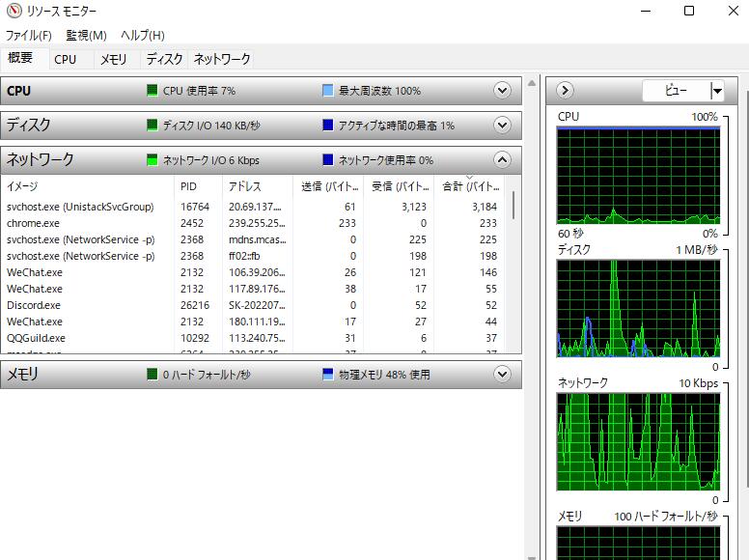
Task: Click the green ディスク I/O indicator square
Action: [152, 126]
